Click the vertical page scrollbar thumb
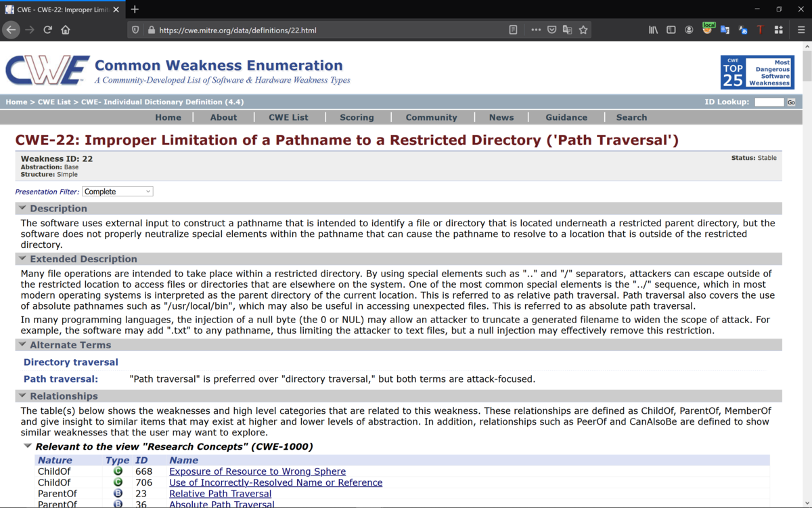Image resolution: width=812 pixels, height=508 pixels. 807,65
